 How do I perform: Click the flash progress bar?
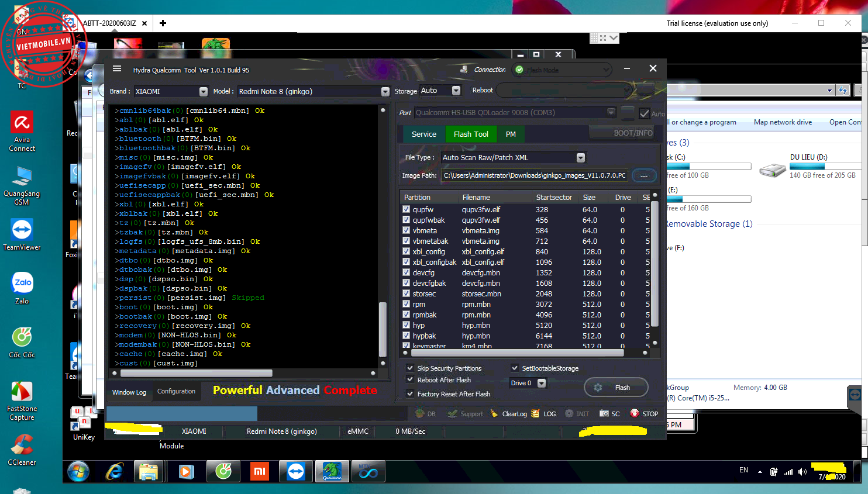pos(256,413)
